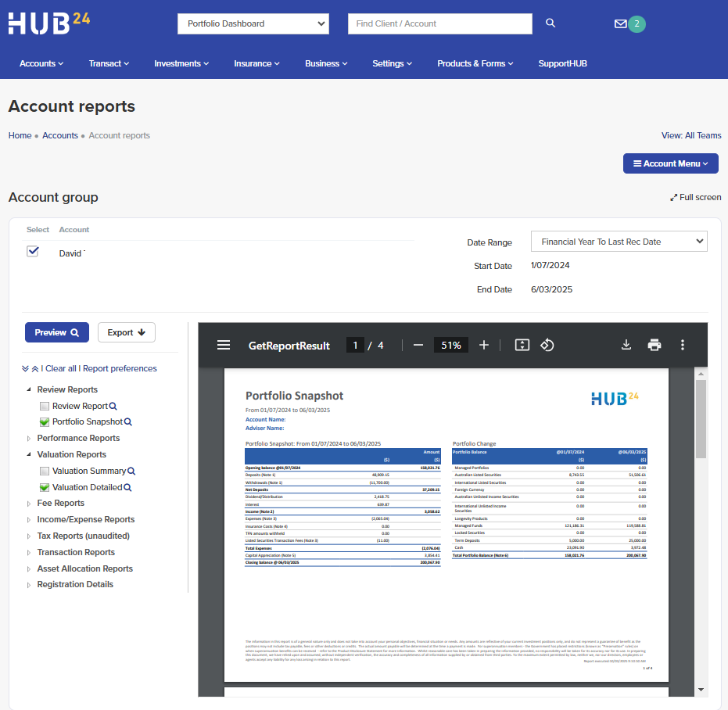Image resolution: width=728 pixels, height=710 pixels.
Task: Expand the Asset Allocation Reports section
Action: click(29, 568)
